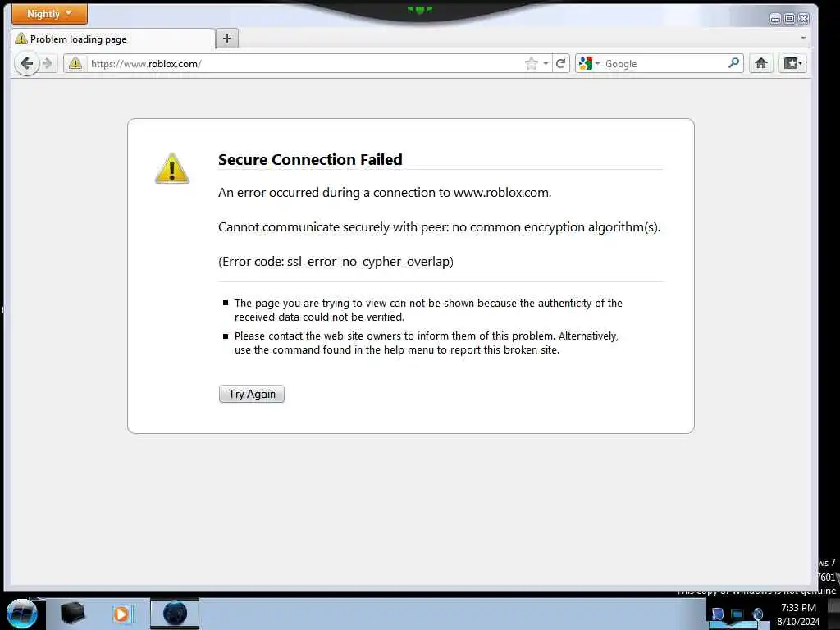The width and height of the screenshot is (840, 630).
Task: Go to the home page icon
Action: 760,64
